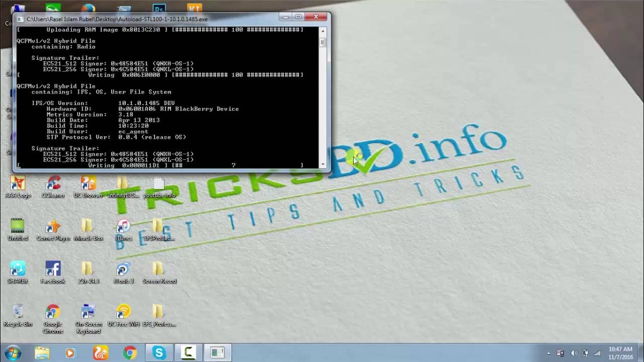Image resolution: width=644 pixels, height=362 pixels.
Task: Click the 'IFS/OS Version:' line
Action: pyautogui.click(x=103, y=103)
